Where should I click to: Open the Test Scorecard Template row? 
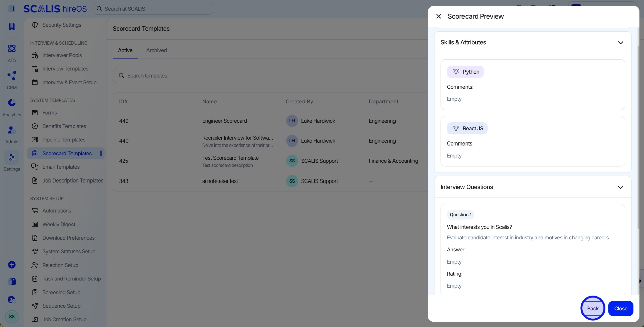click(270, 161)
